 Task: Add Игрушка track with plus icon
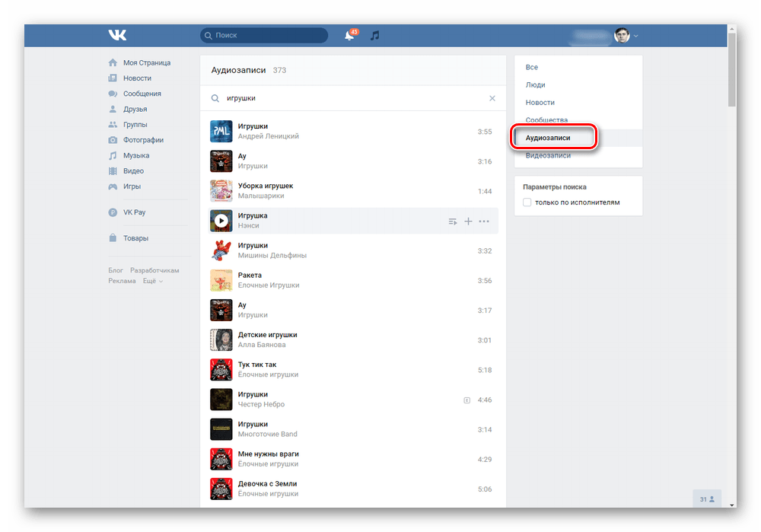click(468, 221)
